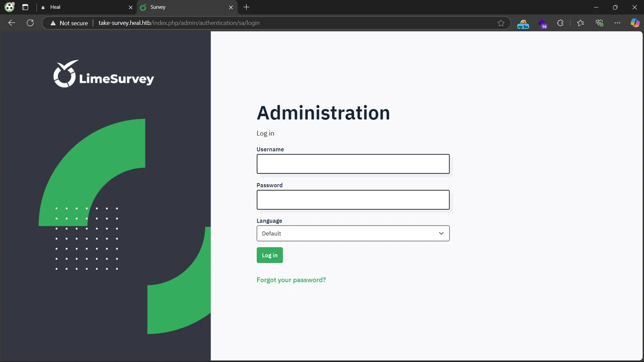This screenshot has height=362, width=644.
Task: Reload the page with the refresh icon
Action: point(30,23)
